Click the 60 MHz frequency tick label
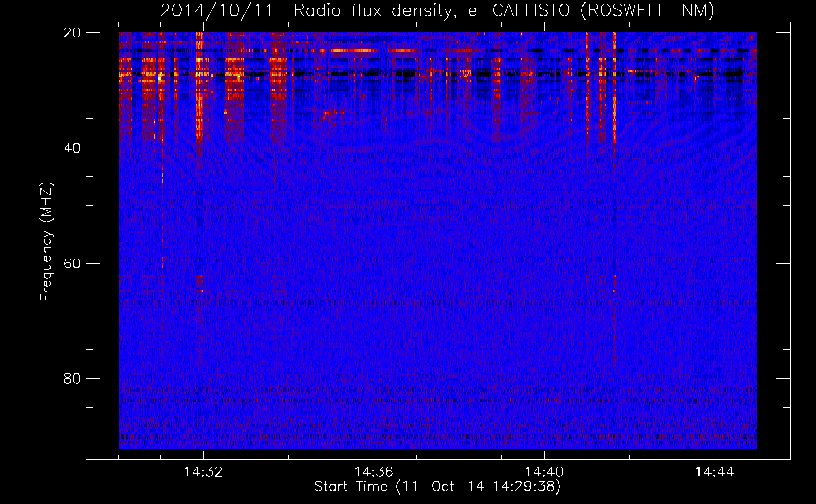 click(72, 264)
